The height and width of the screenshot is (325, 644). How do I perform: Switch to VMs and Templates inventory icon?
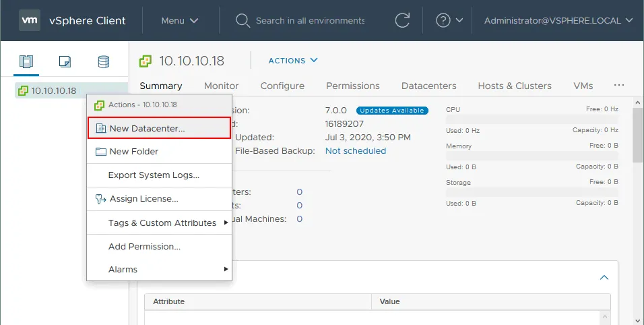pyautogui.click(x=65, y=62)
